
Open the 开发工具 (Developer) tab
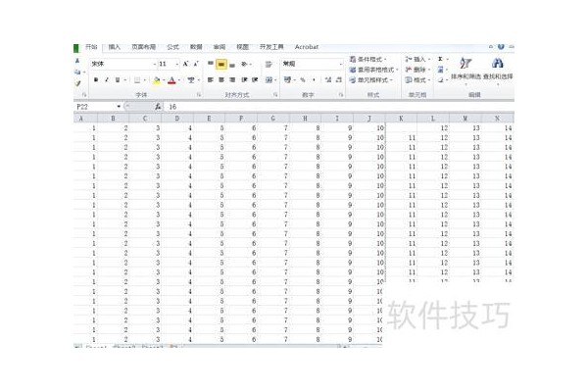271,47
